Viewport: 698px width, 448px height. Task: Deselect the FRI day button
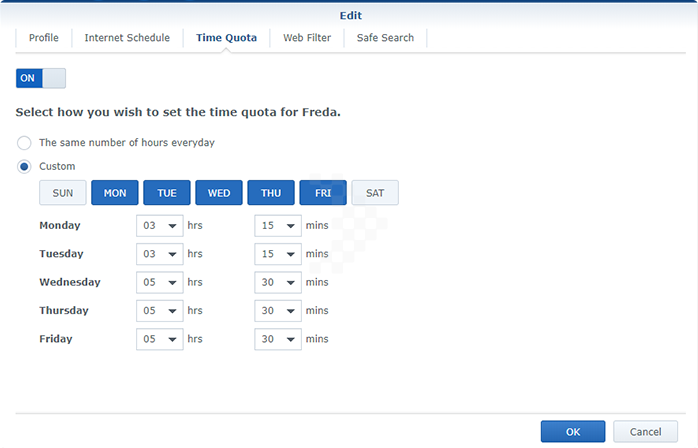323,193
